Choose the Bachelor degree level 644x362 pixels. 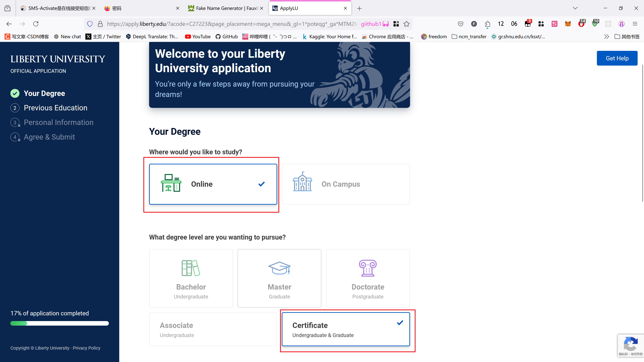(191, 278)
